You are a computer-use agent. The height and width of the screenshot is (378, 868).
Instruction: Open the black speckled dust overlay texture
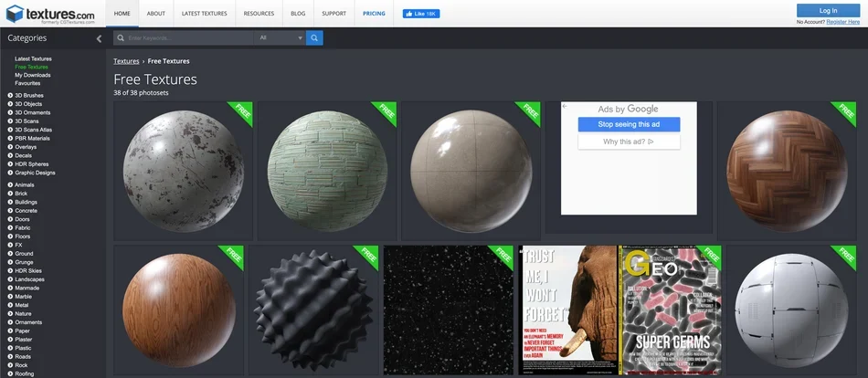tap(449, 310)
